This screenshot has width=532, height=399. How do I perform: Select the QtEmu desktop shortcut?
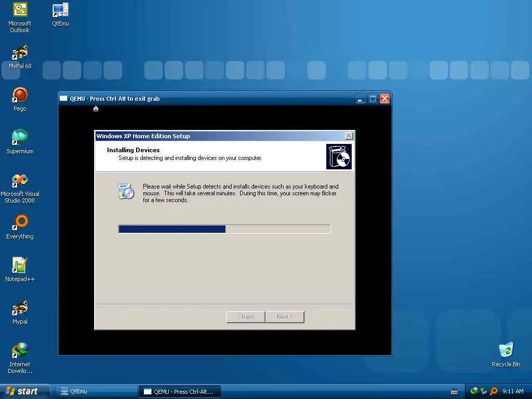click(x=60, y=14)
